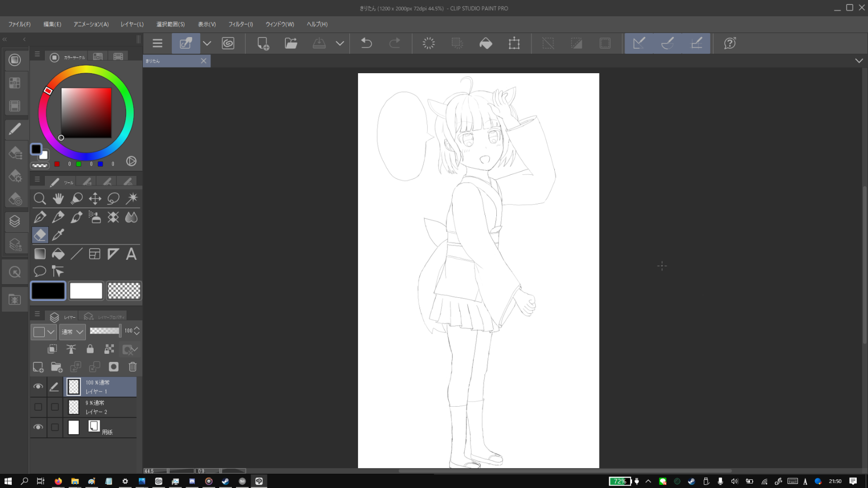
Task: Hide layer 1 with eye icon
Action: pos(38,387)
